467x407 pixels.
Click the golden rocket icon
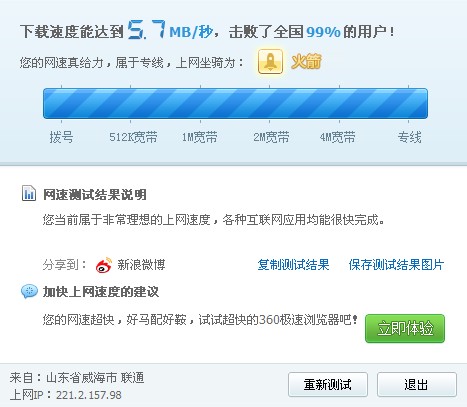pos(270,61)
